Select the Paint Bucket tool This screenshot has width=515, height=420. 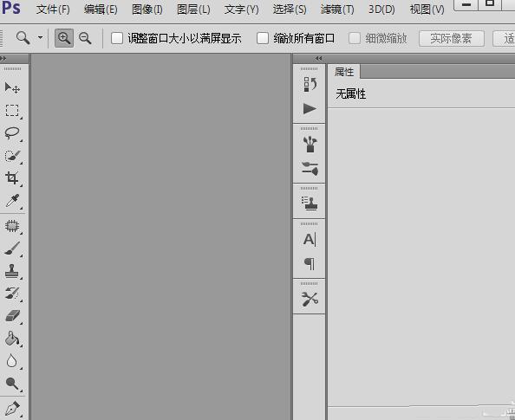(x=12, y=339)
